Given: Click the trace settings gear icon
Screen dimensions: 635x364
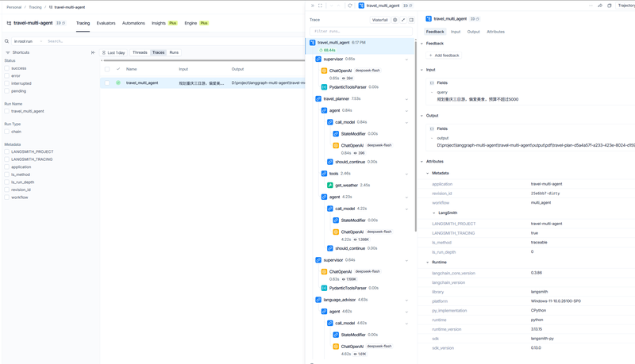Looking at the screenshot, I should coord(394,20).
